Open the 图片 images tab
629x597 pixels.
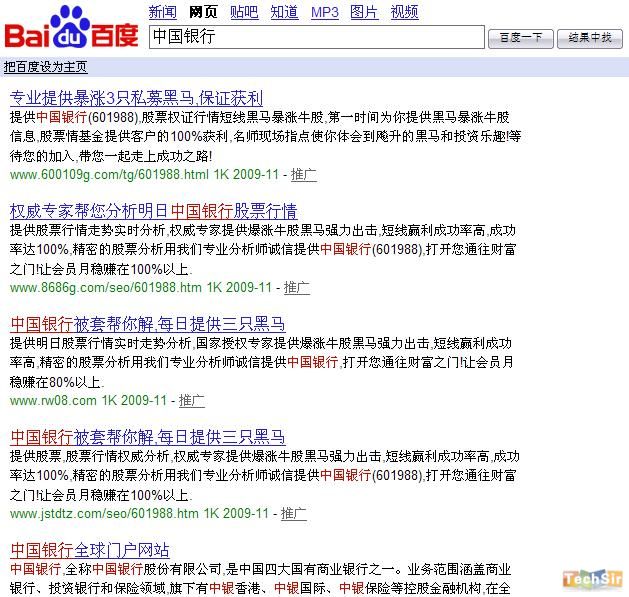point(364,12)
